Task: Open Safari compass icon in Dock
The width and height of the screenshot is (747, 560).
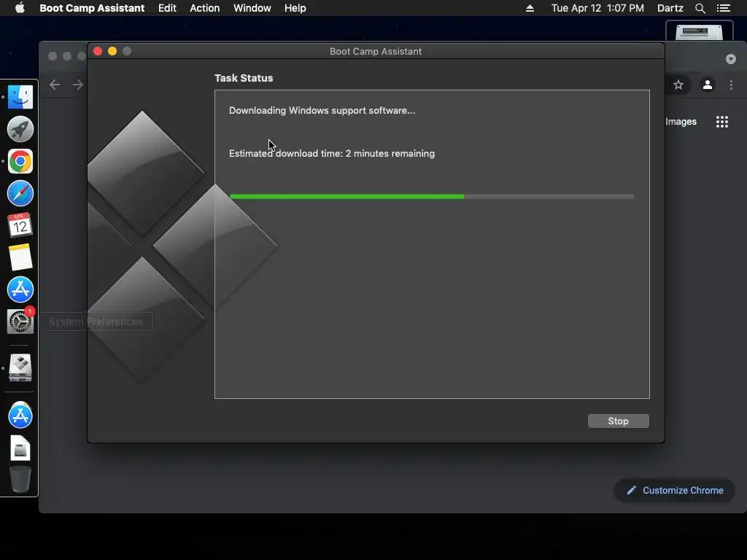Action: tap(20, 193)
